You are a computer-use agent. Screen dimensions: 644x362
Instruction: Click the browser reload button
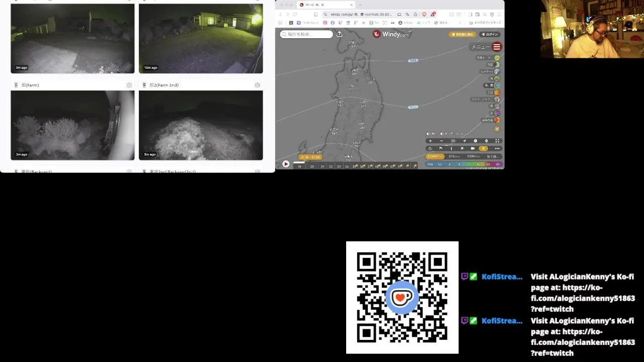[x=295, y=14]
